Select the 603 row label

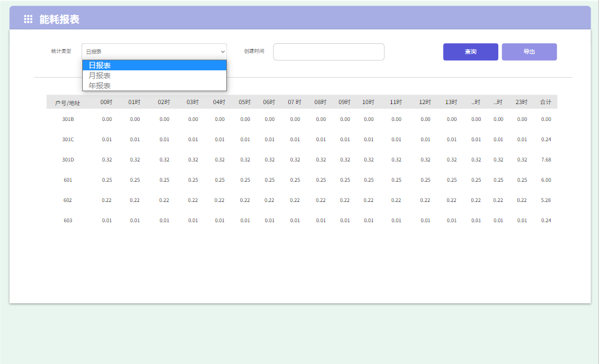click(68, 221)
